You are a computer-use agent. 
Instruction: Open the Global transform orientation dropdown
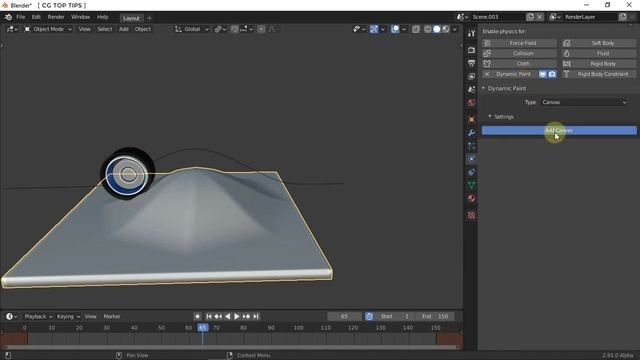pos(192,29)
